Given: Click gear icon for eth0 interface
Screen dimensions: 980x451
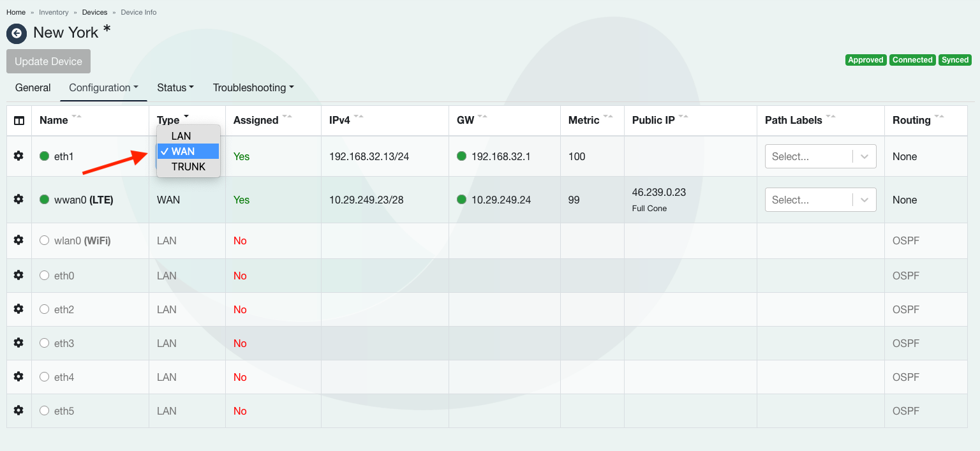Looking at the screenshot, I should (x=19, y=275).
